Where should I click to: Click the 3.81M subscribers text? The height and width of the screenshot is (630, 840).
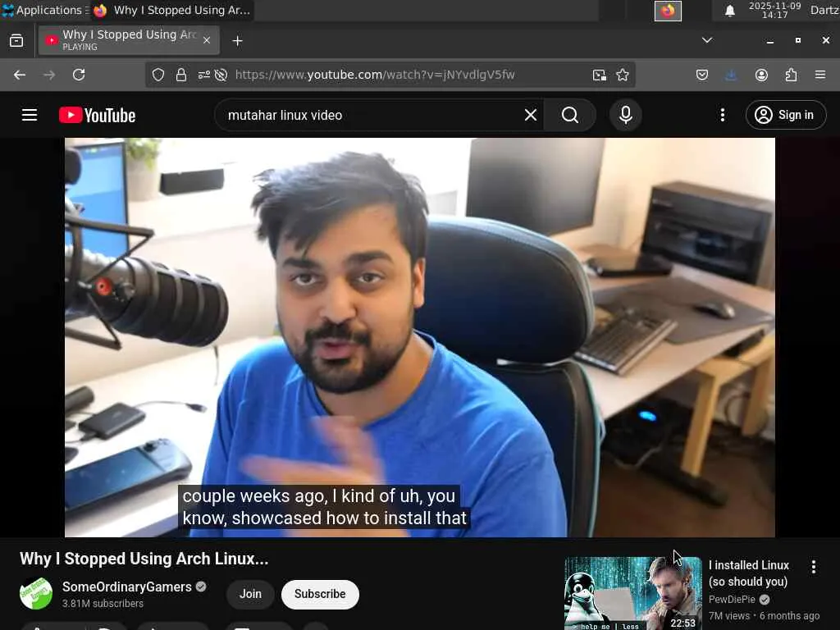[x=103, y=604]
